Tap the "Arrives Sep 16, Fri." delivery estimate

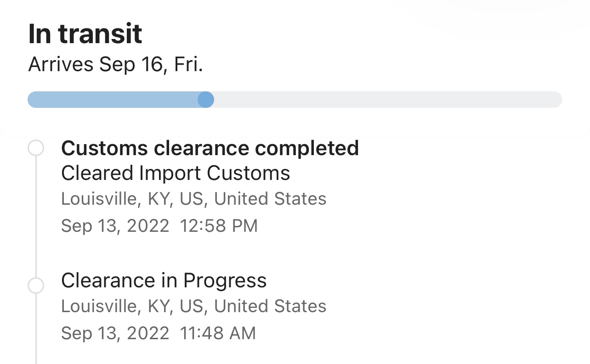(115, 65)
